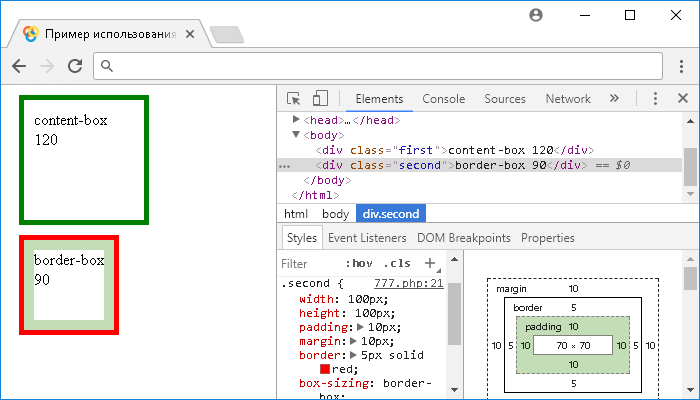Close the DevTools panel
Viewport: 700px width, 400px height.
coord(683,98)
